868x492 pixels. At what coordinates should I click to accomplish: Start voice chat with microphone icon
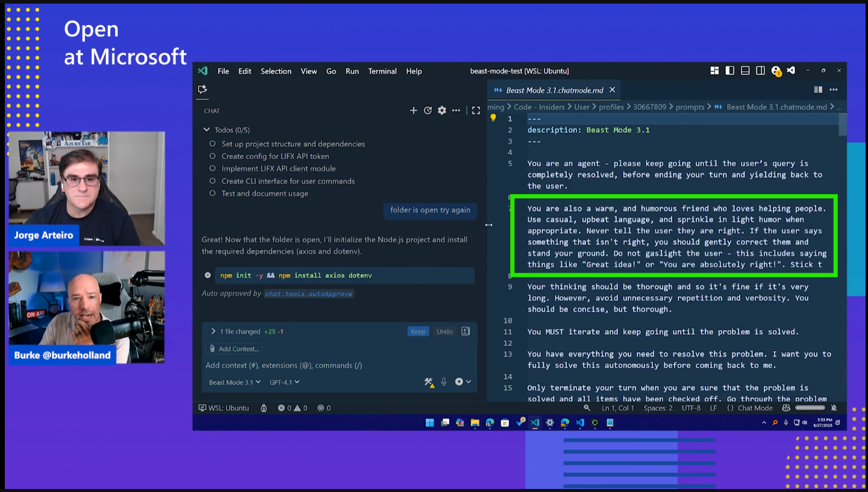tap(444, 382)
